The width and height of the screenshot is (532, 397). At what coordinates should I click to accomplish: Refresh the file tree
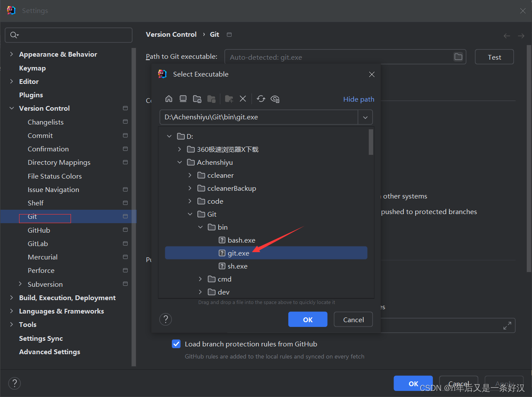click(261, 99)
